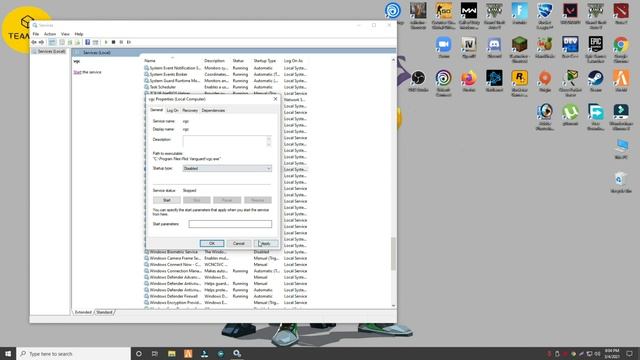
Task: Open Ubisoft Connect desktop icon
Action: coord(443,83)
